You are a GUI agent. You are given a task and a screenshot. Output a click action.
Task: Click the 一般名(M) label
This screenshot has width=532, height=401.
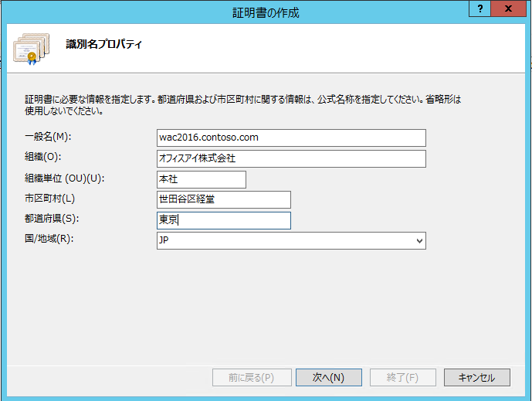[x=48, y=138]
